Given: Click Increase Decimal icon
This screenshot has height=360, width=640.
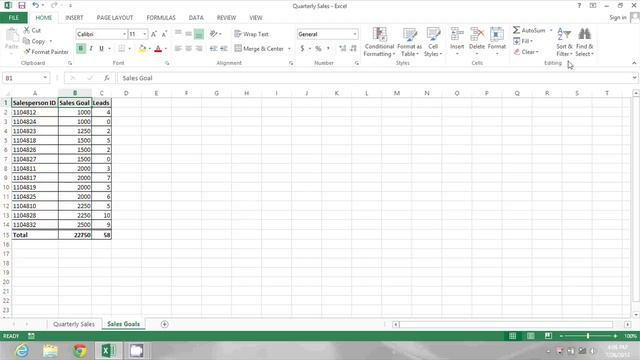Looking at the screenshot, I should pyautogui.click(x=342, y=49).
